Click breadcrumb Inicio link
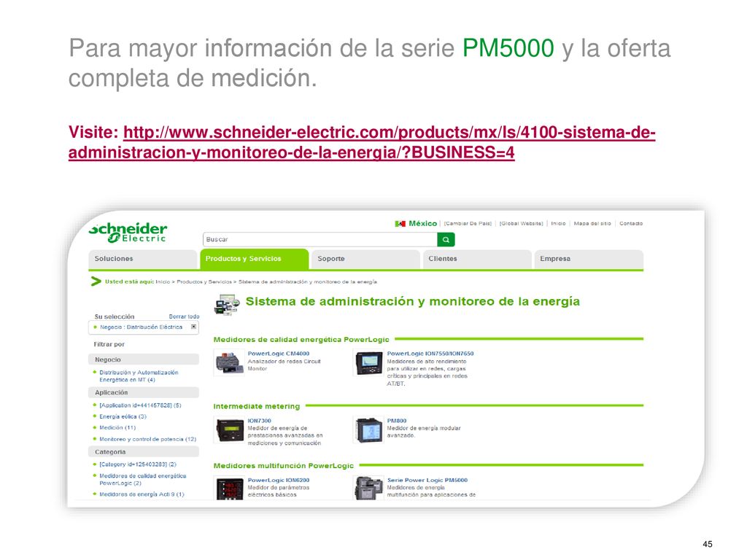The height and width of the screenshot is (560, 747). 163,282
